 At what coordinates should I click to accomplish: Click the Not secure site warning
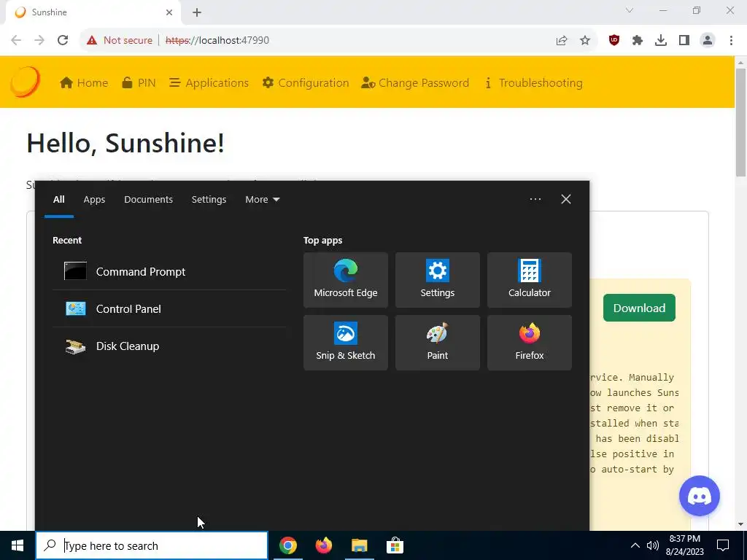tap(119, 41)
